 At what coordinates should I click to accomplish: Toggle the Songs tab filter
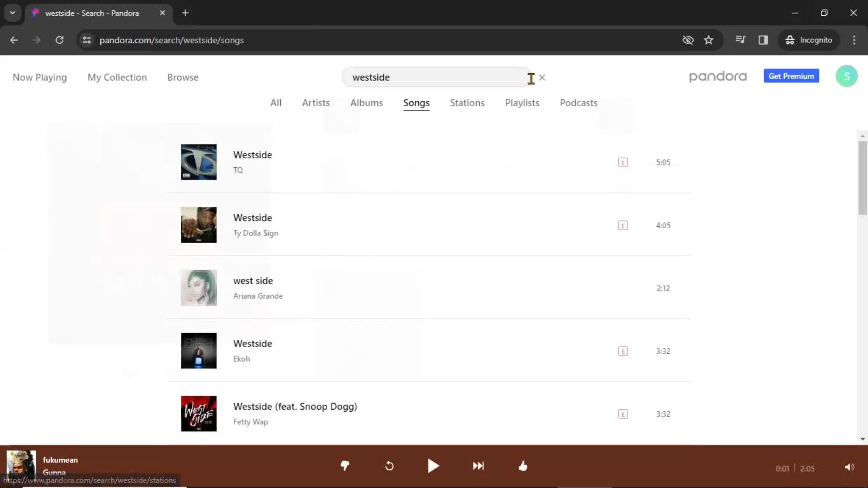416,103
